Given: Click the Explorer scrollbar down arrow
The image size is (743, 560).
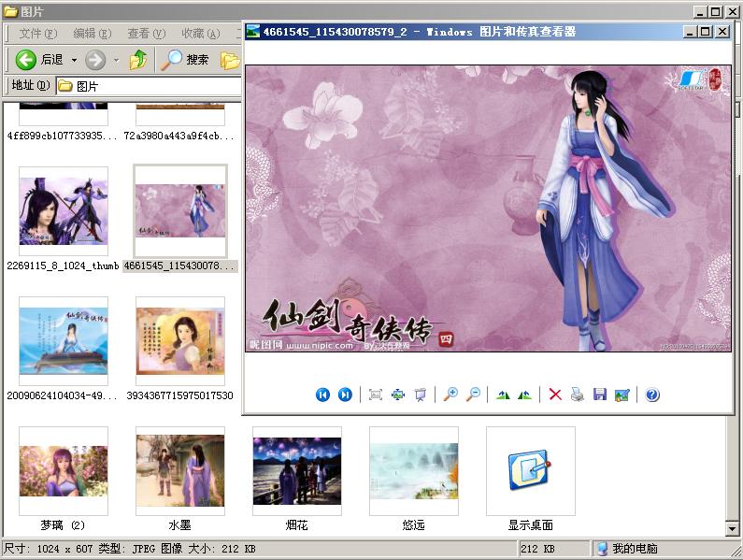Looking at the screenshot, I should pos(733,528).
